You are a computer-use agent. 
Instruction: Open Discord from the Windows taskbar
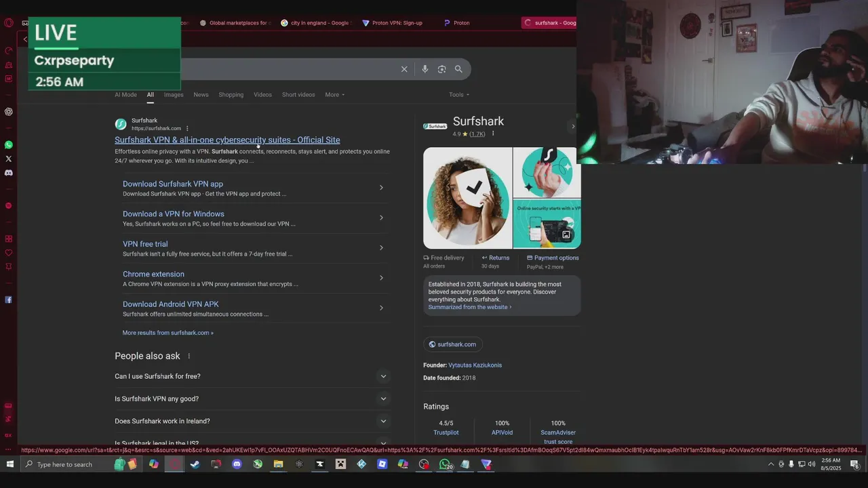point(237,464)
